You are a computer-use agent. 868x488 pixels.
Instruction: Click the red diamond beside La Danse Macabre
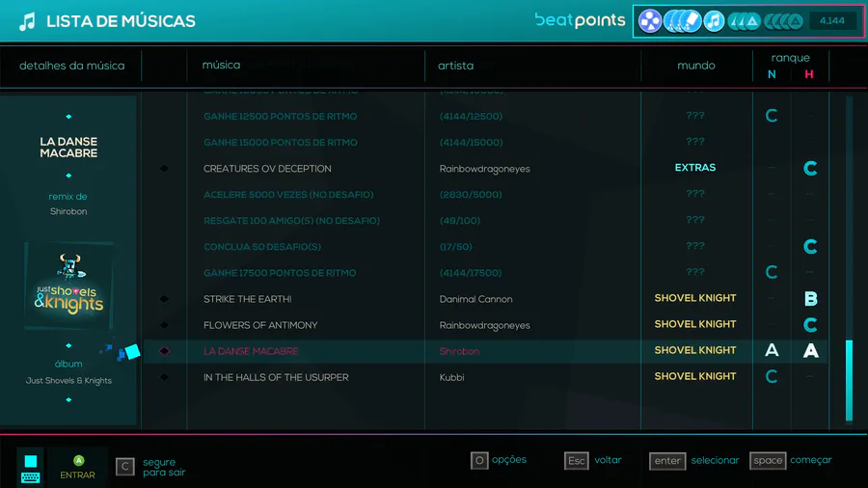pos(164,351)
